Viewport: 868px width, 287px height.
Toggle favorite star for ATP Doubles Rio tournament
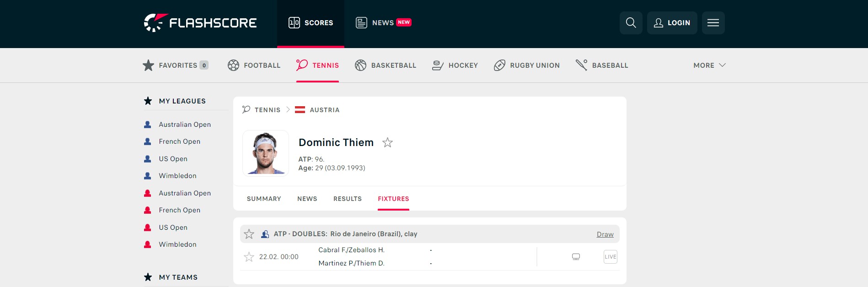coord(249,234)
